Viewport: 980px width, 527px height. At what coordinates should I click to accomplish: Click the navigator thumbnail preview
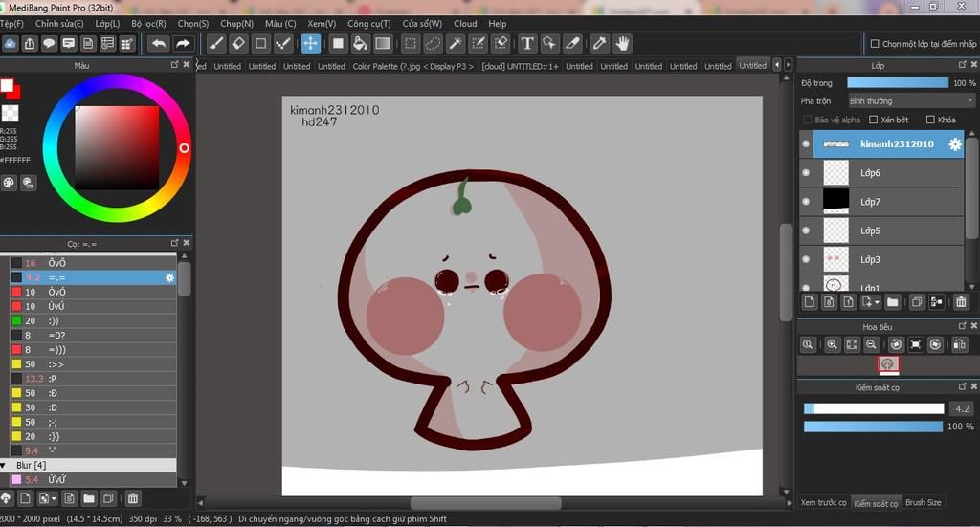coord(888,364)
